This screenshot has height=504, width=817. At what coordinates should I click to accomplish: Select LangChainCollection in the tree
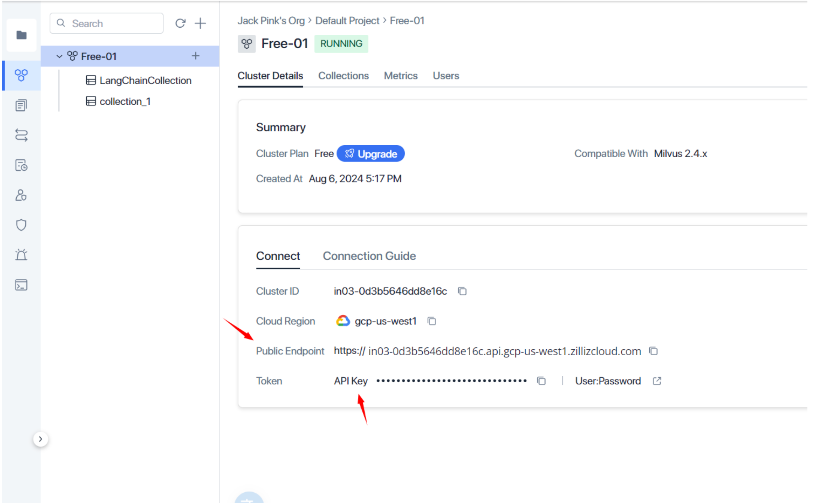[145, 81]
